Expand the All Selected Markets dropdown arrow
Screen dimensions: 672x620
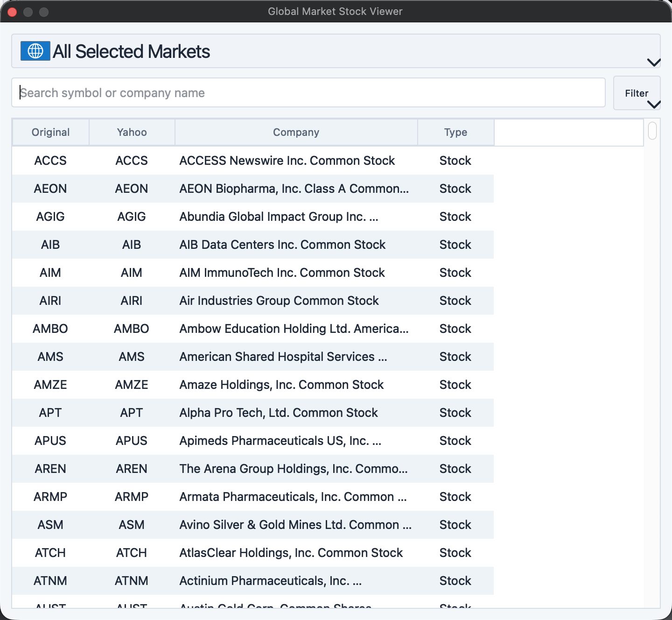pos(654,62)
